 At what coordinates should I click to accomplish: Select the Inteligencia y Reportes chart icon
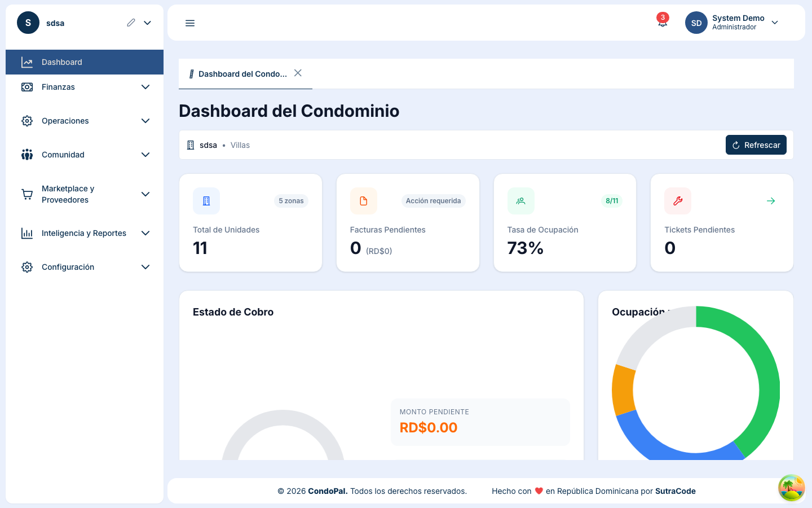pyautogui.click(x=27, y=233)
